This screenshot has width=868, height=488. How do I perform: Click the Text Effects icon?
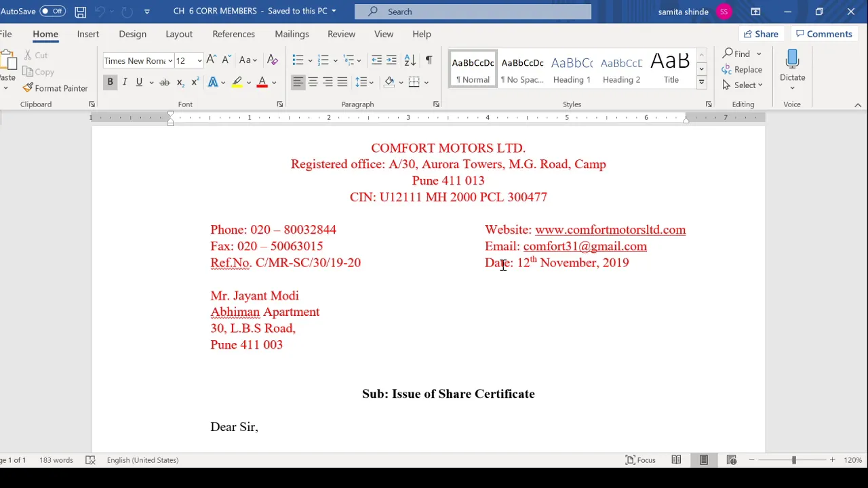(213, 82)
